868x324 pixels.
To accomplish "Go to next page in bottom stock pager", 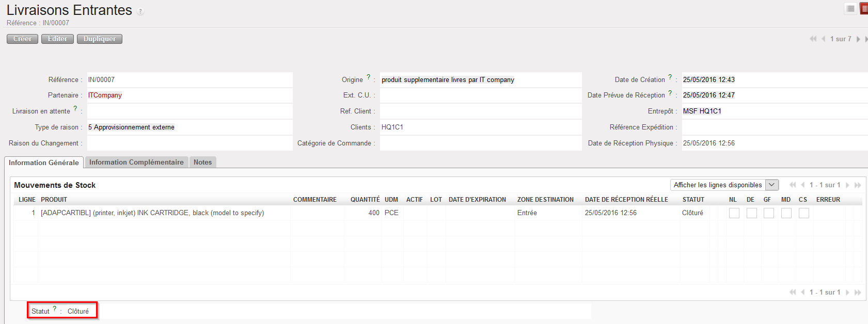I will point(847,292).
